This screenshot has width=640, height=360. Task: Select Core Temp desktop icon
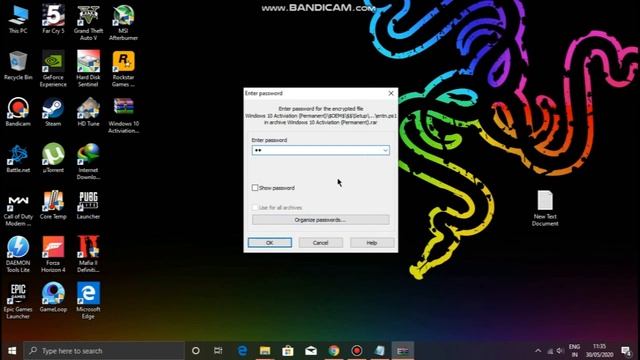coord(53,205)
